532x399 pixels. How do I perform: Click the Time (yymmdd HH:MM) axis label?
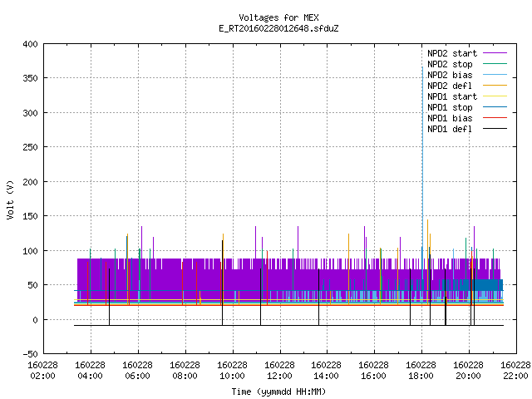[278, 392]
